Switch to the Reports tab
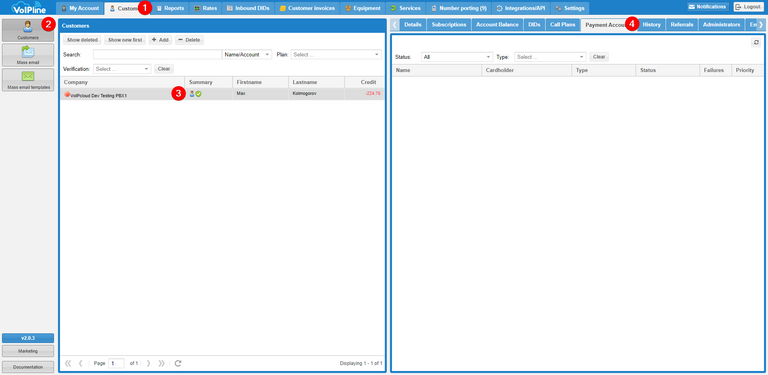The width and height of the screenshot is (768, 375). tap(170, 8)
